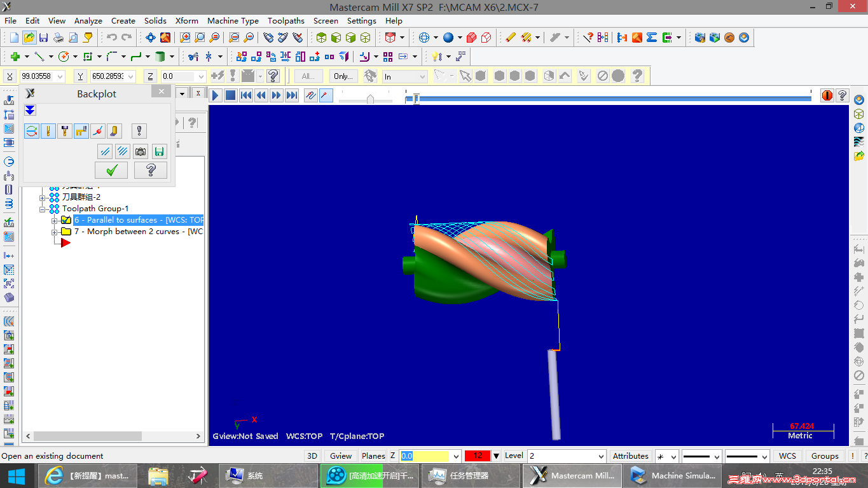Screen dimensions: 868x488
Task: Toggle operation 6 Parallel to surfaces folder check
Action: coord(66,220)
